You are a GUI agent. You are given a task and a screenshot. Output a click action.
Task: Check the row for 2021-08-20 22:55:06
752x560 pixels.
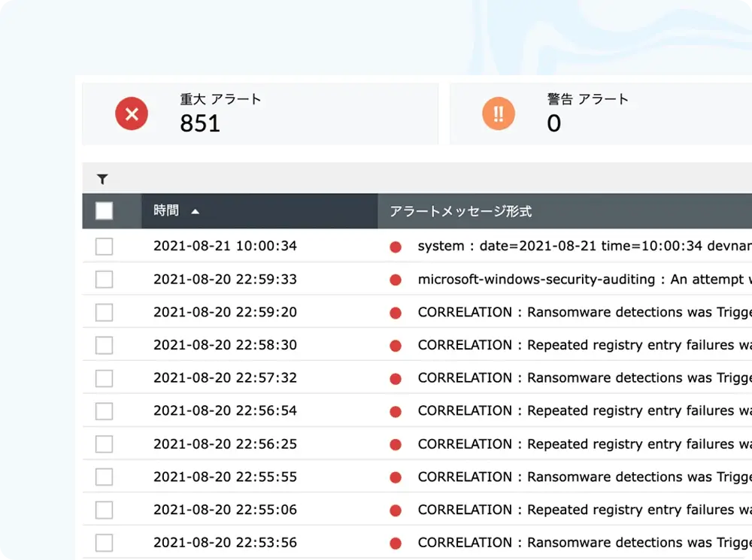point(104,510)
